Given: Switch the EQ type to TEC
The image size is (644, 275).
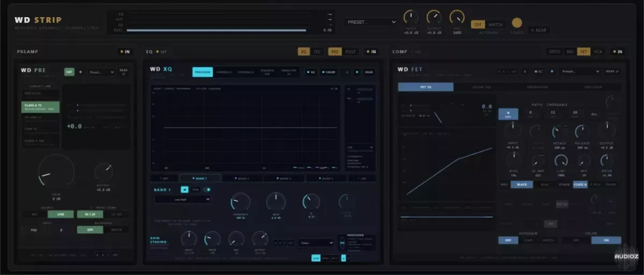Looking at the screenshot, I should pos(317,52).
